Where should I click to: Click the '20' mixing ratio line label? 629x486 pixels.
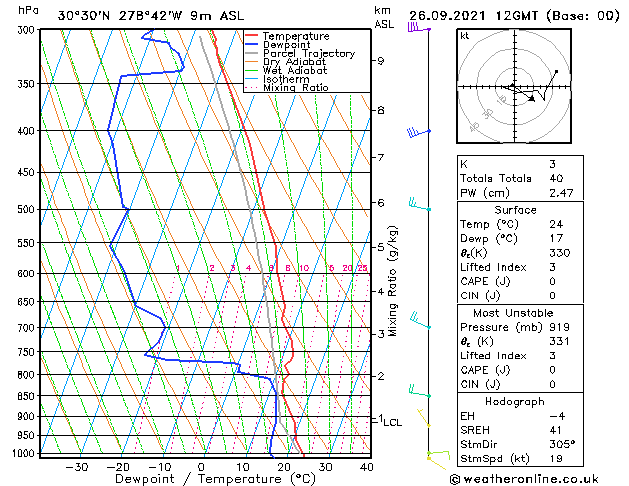pyautogui.click(x=347, y=268)
